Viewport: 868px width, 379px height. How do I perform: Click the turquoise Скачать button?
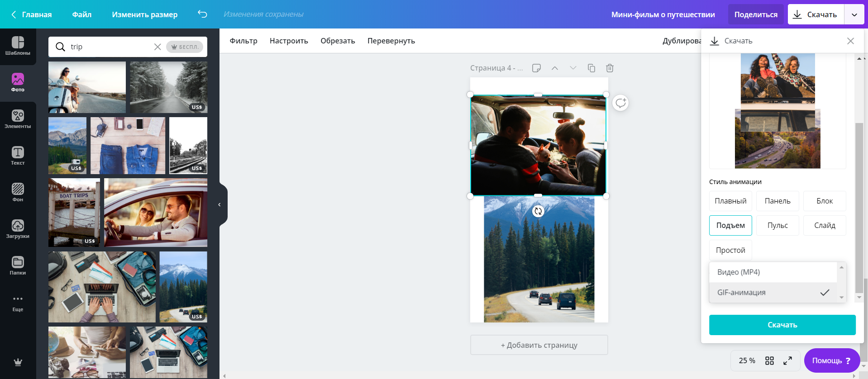tap(782, 325)
